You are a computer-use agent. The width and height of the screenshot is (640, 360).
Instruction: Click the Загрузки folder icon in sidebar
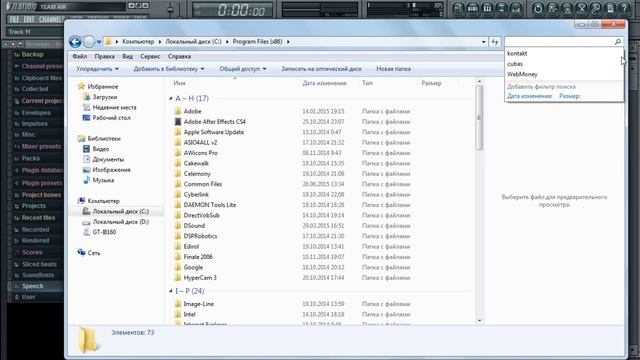86,97
